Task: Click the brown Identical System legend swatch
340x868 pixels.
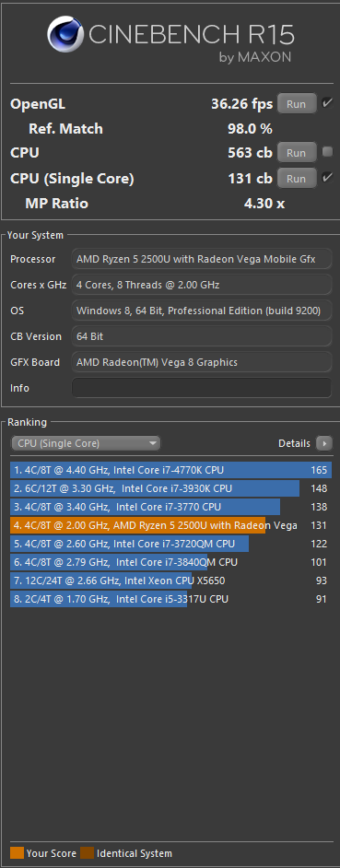Action: click(87, 853)
